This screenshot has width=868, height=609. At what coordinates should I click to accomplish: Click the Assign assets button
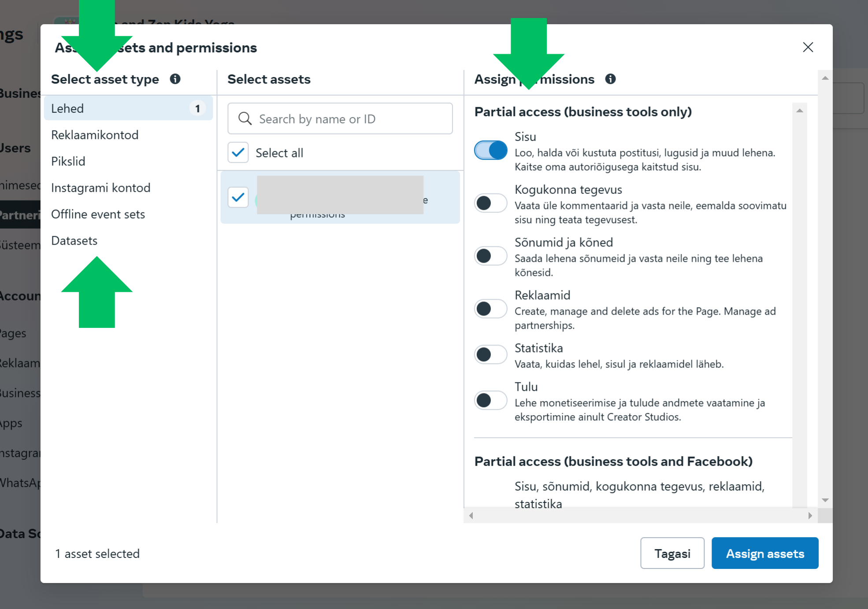click(x=764, y=553)
